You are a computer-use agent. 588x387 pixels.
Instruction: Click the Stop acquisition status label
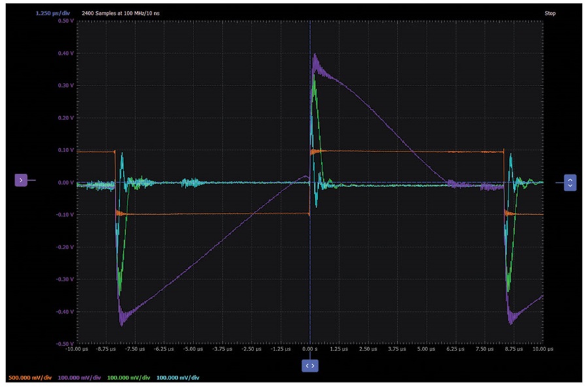[x=550, y=13]
